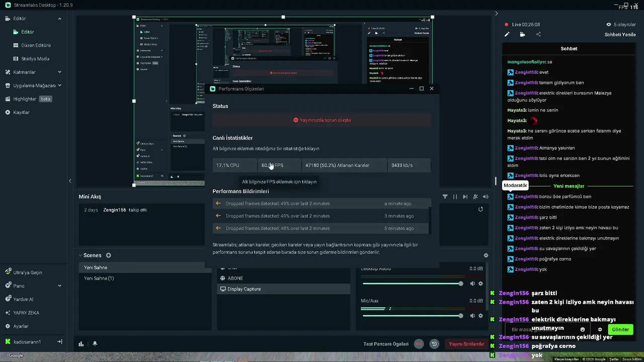This screenshot has width=644, height=362.
Task: Log out with arrow next to kadoserann1
Action: [x=59, y=342]
